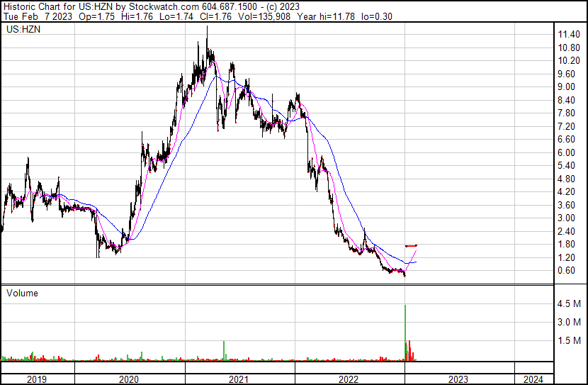588x385 pixels.
Task: Click the 3.60 price axis label
Action: tap(566, 205)
